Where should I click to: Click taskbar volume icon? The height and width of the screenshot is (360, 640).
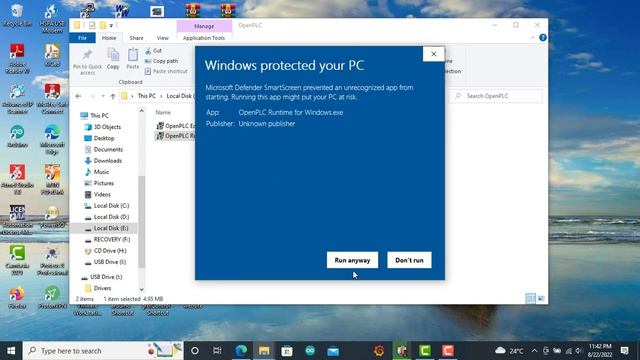[x=578, y=351]
